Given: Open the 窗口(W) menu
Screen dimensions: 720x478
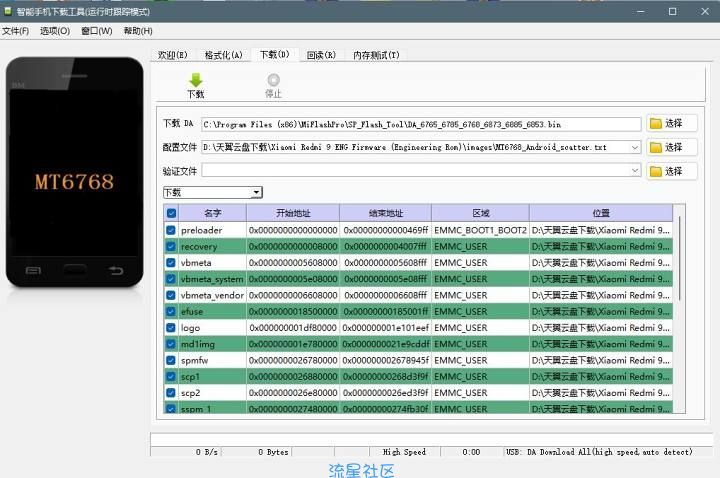Looking at the screenshot, I should click(x=96, y=31).
